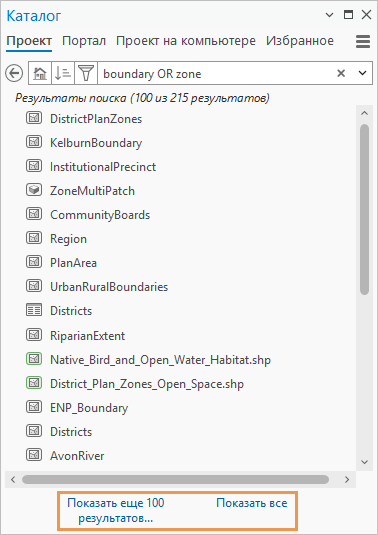This screenshot has height=535, width=378.
Task: Click the AvonRiver feature class icon
Action: coord(34,455)
